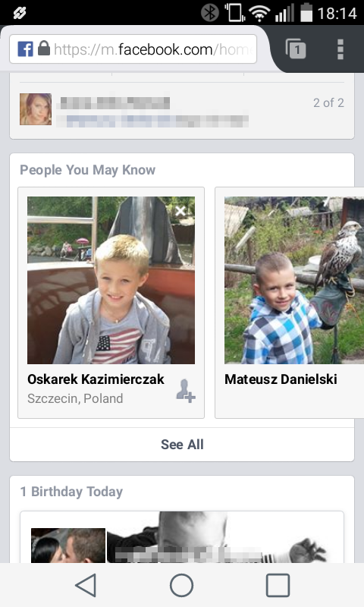The image size is (364, 607).
Task: Select the facebook.com URL address field
Action: (133, 49)
